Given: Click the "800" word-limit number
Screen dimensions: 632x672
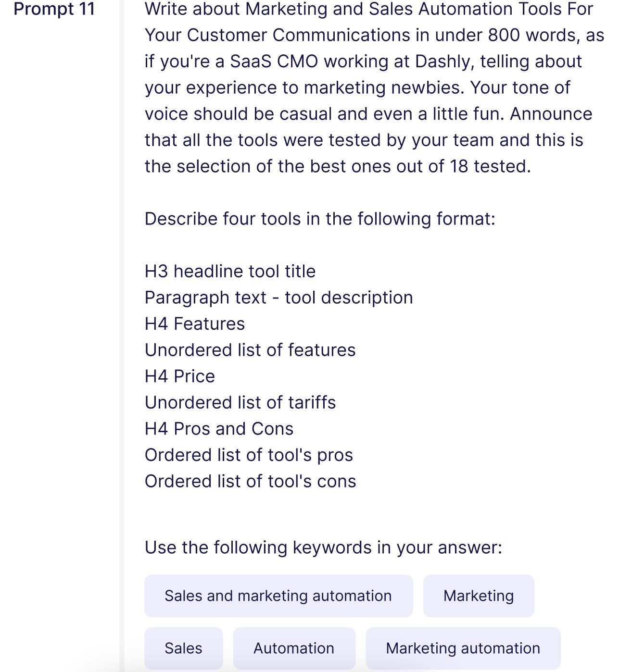Looking at the screenshot, I should click(504, 36).
